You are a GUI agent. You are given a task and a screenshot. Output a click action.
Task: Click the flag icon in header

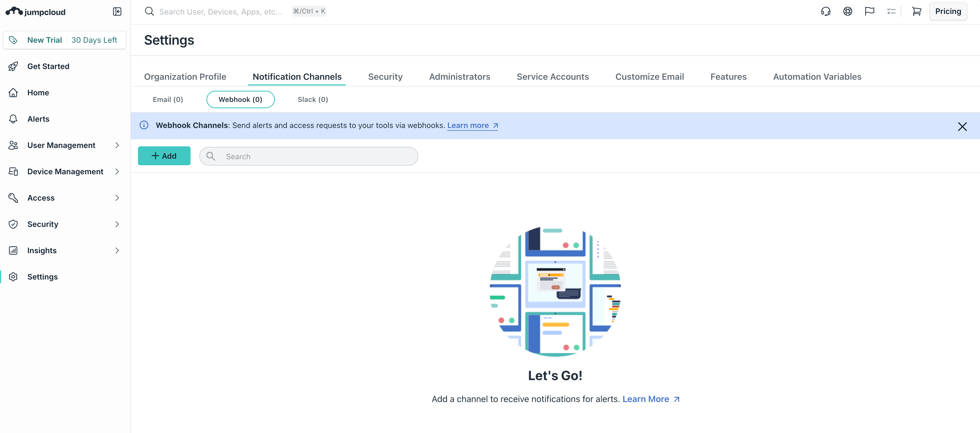pos(869,12)
